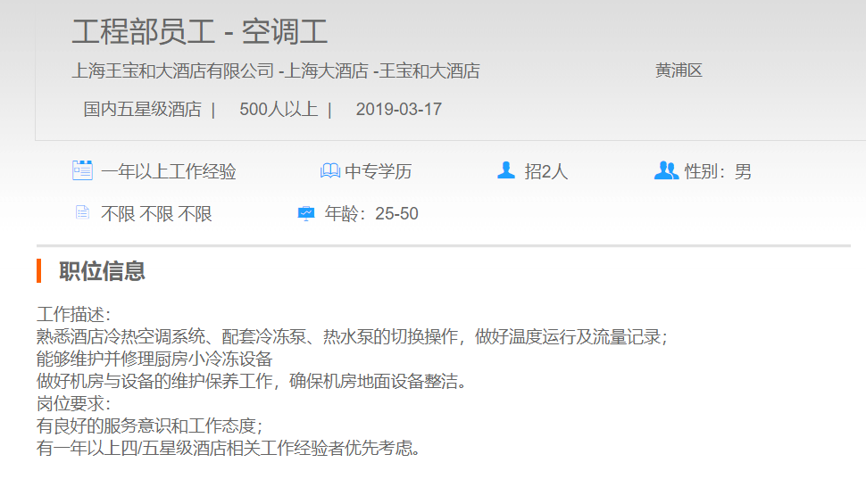Click the 国内五星级酒店 category tag

click(142, 110)
